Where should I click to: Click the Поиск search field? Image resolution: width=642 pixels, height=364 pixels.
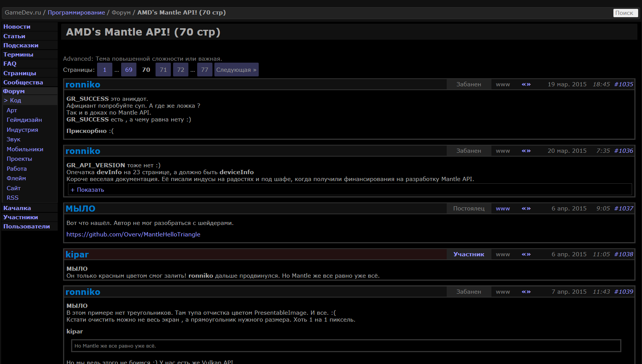(x=625, y=13)
